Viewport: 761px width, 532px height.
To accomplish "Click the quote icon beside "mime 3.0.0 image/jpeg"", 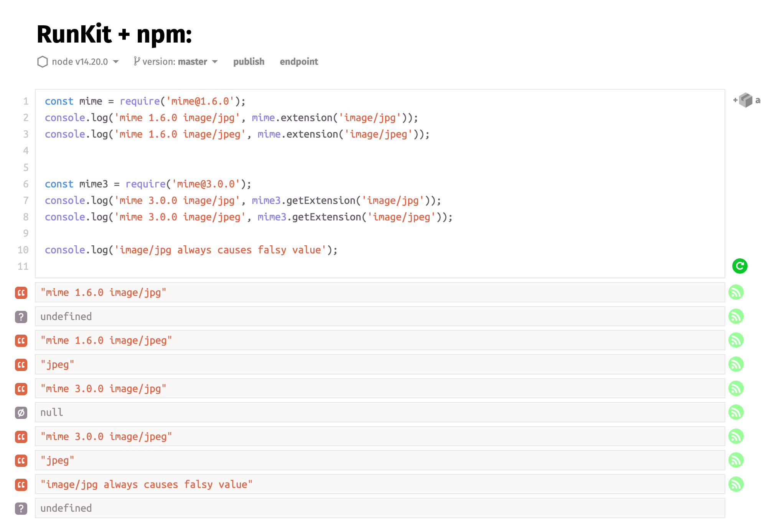I will tap(21, 436).
